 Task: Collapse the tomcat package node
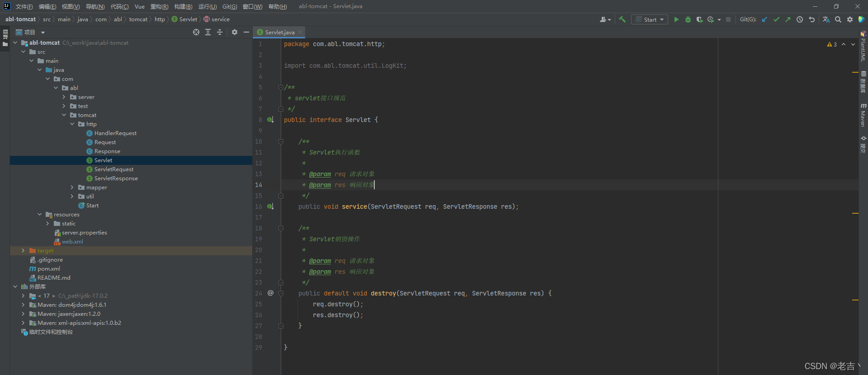(64, 115)
